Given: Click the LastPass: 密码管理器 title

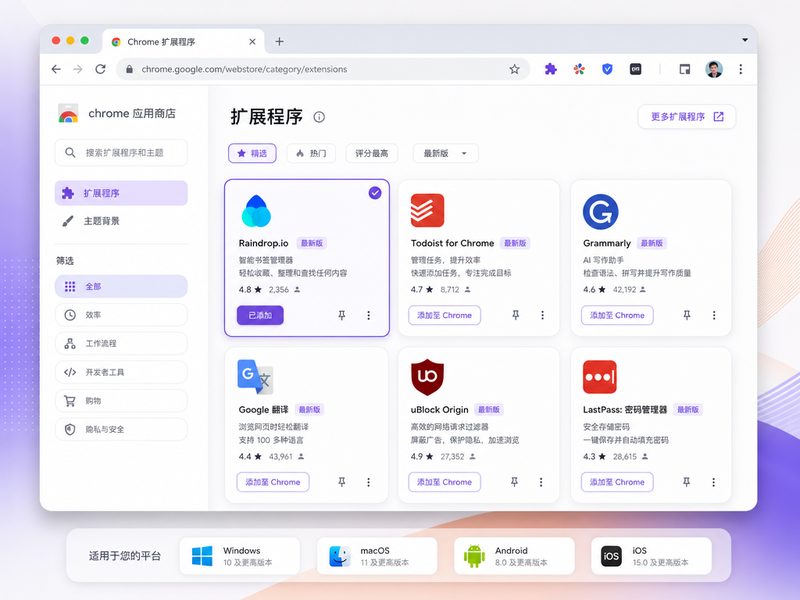Looking at the screenshot, I should (x=624, y=410).
